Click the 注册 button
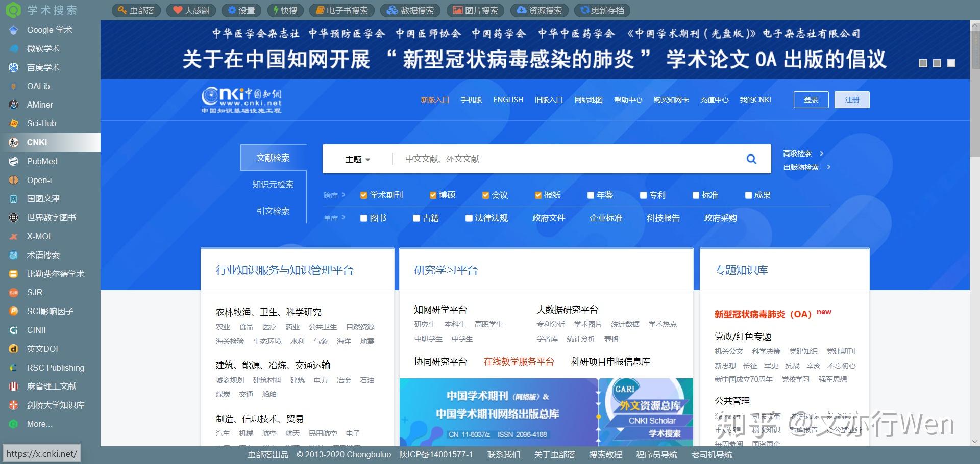Viewport: 980px width, 464px height. pos(852,100)
